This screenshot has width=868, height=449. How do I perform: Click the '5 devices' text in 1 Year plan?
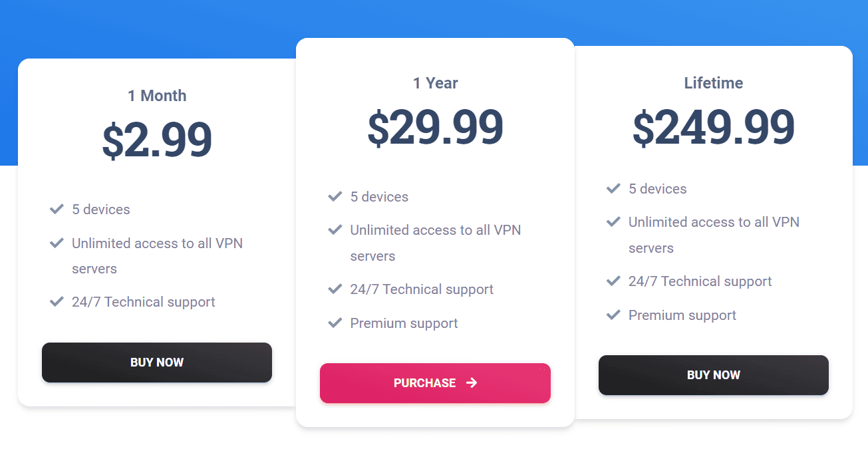click(378, 196)
